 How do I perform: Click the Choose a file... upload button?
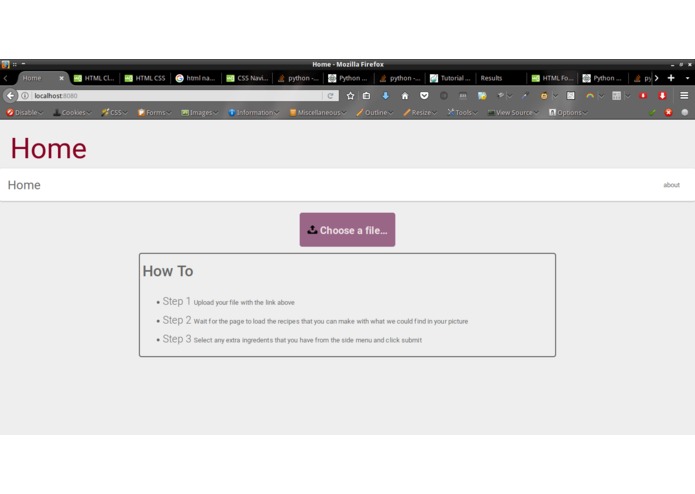point(348,229)
